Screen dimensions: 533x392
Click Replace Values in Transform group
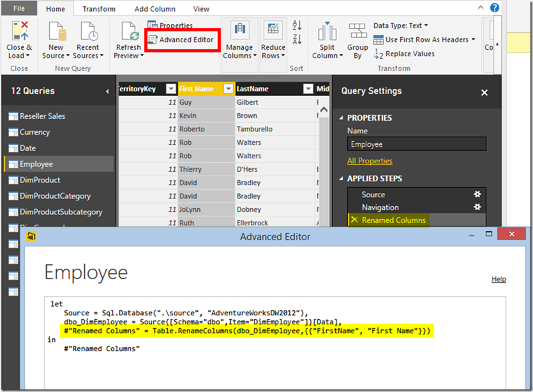point(404,54)
